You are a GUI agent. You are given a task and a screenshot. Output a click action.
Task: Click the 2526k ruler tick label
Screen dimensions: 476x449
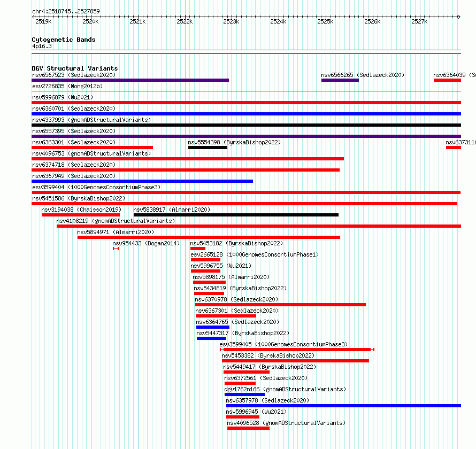coord(372,21)
